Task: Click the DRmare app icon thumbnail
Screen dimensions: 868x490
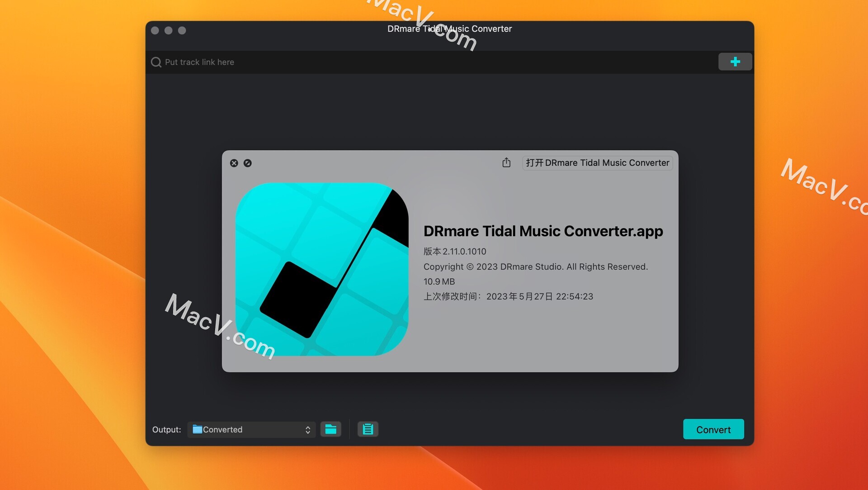Action: coord(322,269)
